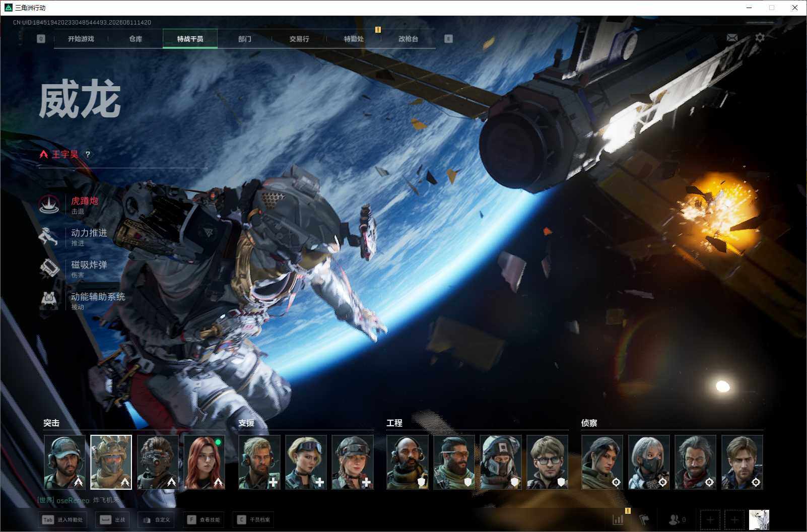Click the flags icon in bottom bar
The image size is (807, 532).
point(644,519)
